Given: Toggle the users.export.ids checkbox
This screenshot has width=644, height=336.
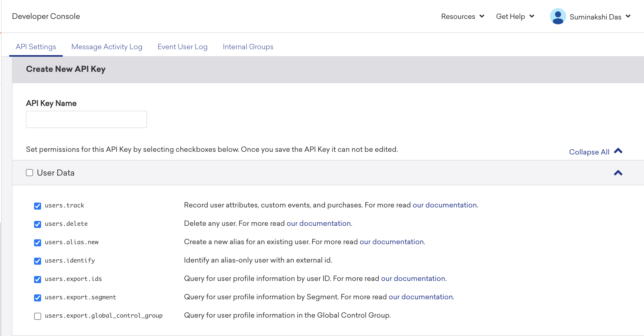Looking at the screenshot, I should pos(38,279).
